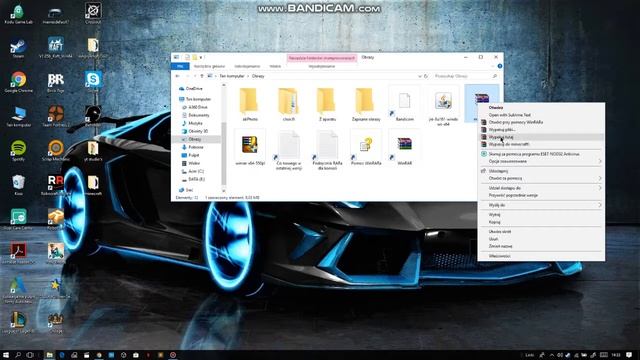The image size is (640, 360).
Task: Open the address bar history dropdown
Action: pos(420,76)
